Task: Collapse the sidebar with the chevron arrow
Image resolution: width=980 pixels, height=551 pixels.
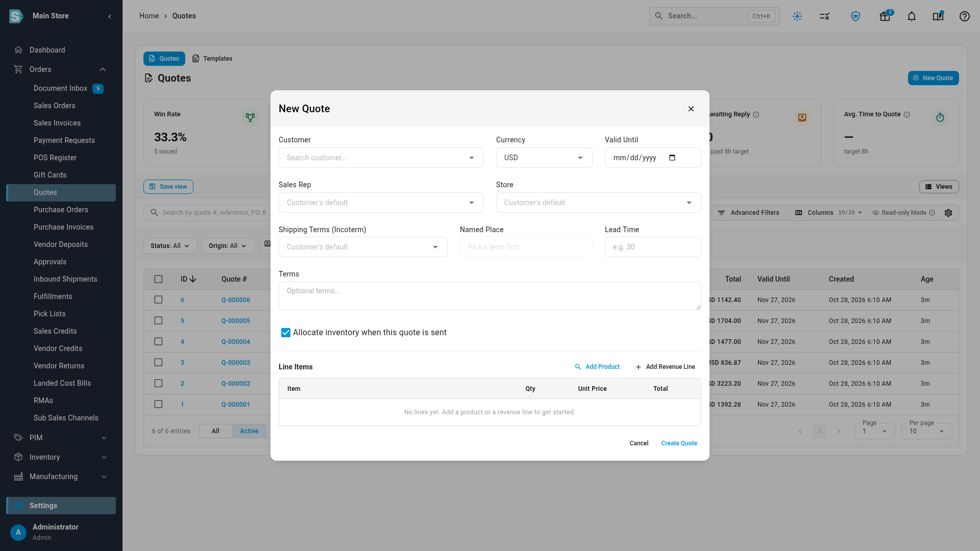Action: point(110,16)
